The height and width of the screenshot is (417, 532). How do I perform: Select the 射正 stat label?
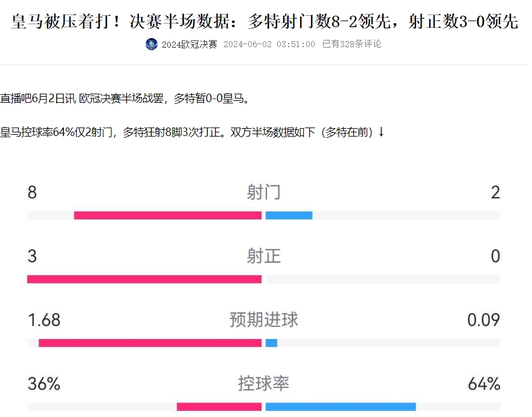click(x=264, y=256)
